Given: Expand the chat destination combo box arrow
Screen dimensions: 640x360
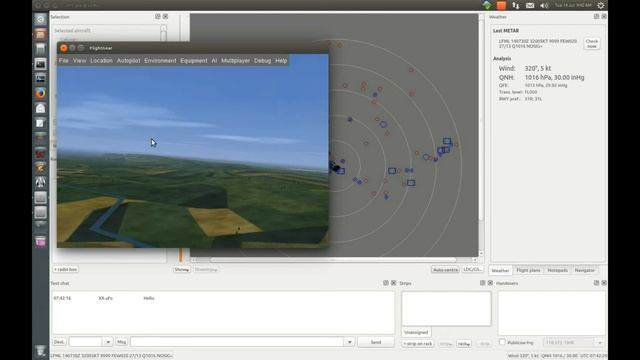Looking at the screenshot, I should (108, 342).
